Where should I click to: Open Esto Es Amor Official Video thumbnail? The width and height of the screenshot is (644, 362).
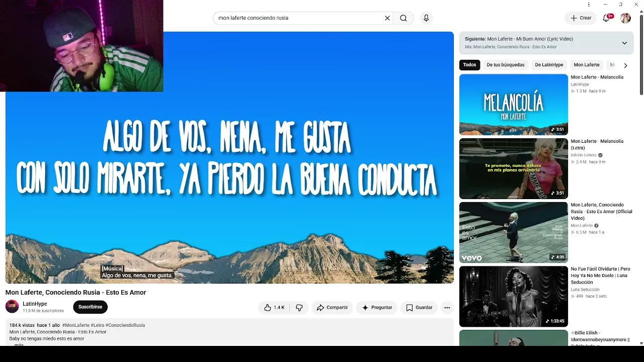pyautogui.click(x=514, y=232)
